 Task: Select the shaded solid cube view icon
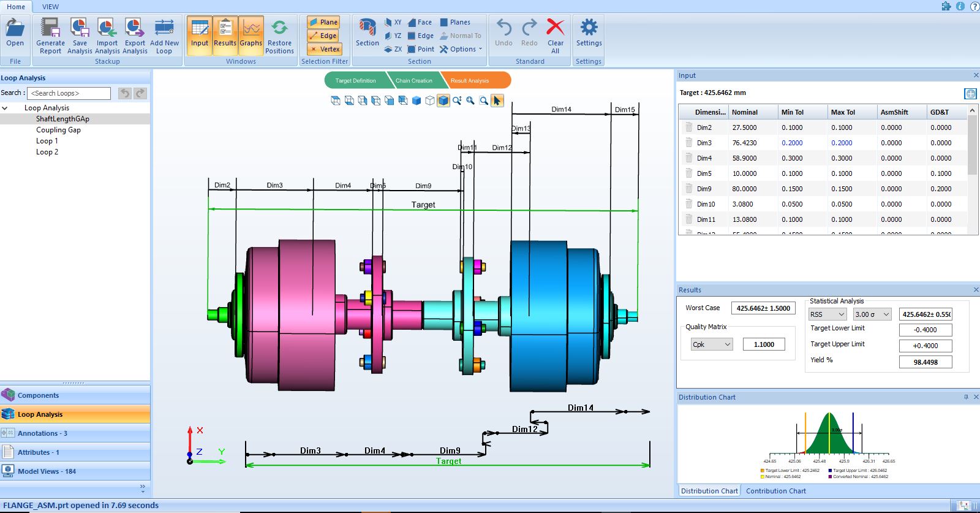(x=417, y=101)
